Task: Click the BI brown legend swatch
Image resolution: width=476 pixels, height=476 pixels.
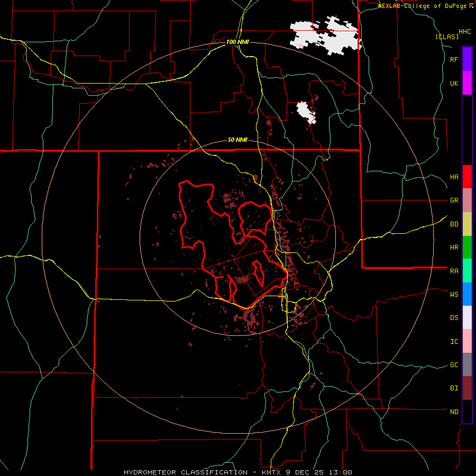Action: [467, 388]
